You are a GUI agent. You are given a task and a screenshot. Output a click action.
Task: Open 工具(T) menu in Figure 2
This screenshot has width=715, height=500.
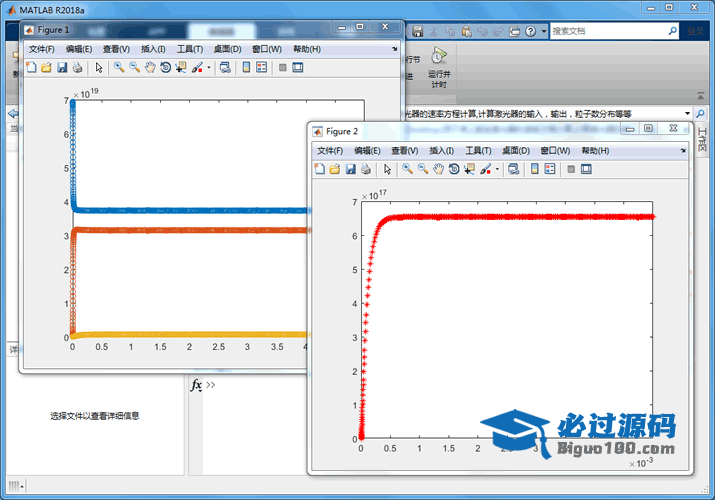[478, 151]
